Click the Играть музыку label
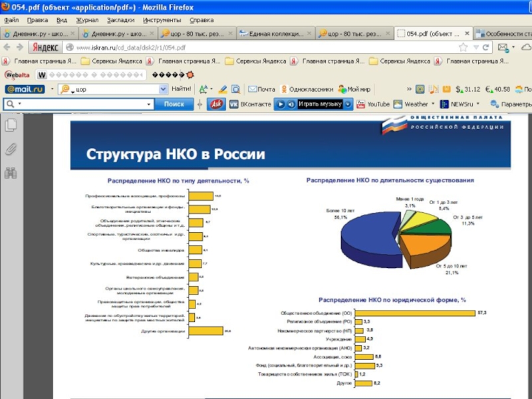This screenshot has width=532, height=399. (x=320, y=104)
